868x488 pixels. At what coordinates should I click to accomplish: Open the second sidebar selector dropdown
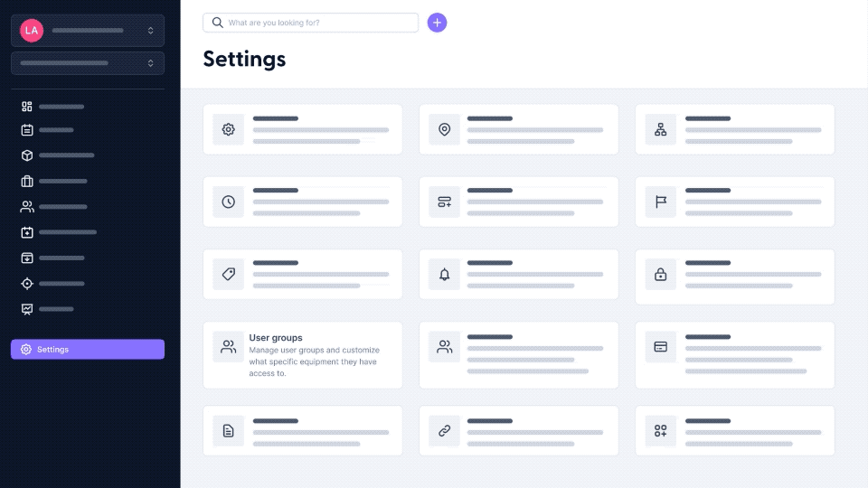click(x=88, y=63)
